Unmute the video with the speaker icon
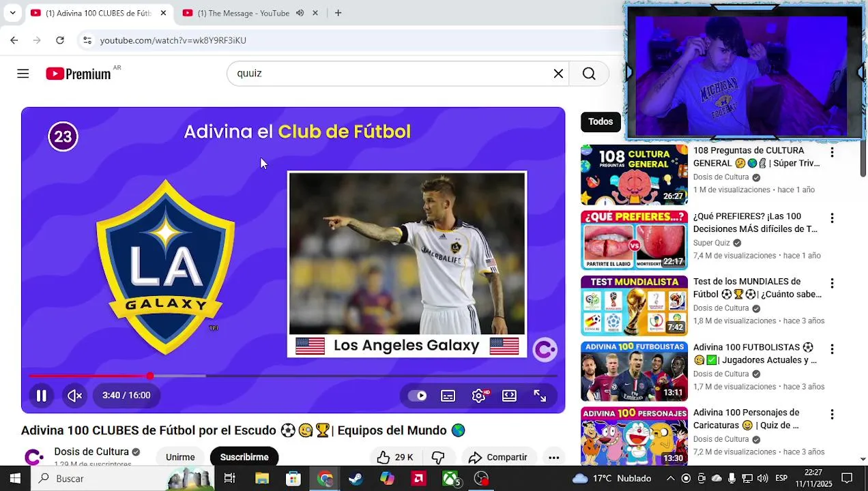 coord(74,396)
